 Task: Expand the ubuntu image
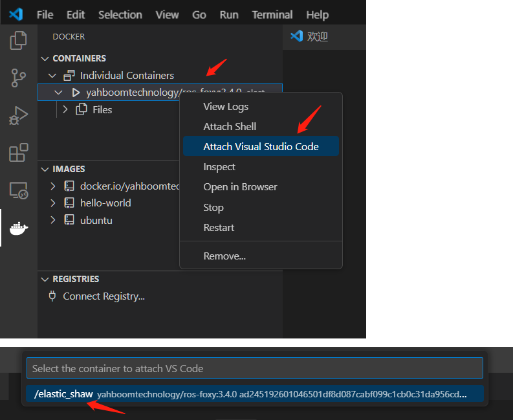click(52, 220)
